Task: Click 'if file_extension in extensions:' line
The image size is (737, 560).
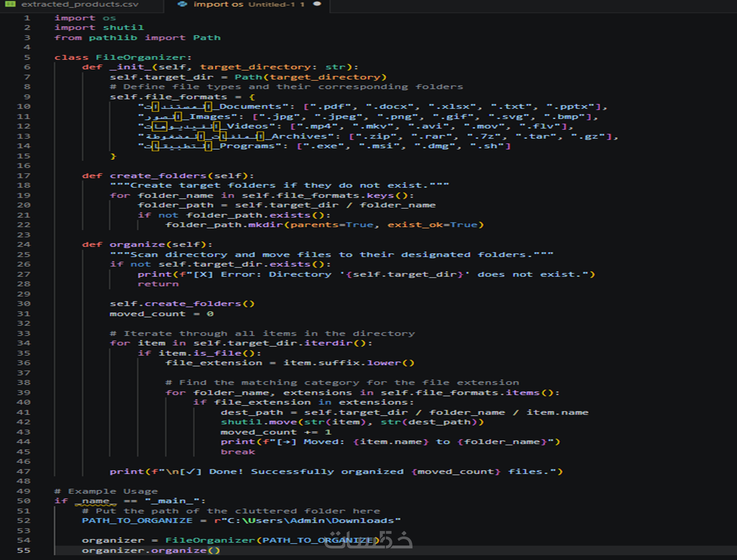Action: tap(304, 402)
